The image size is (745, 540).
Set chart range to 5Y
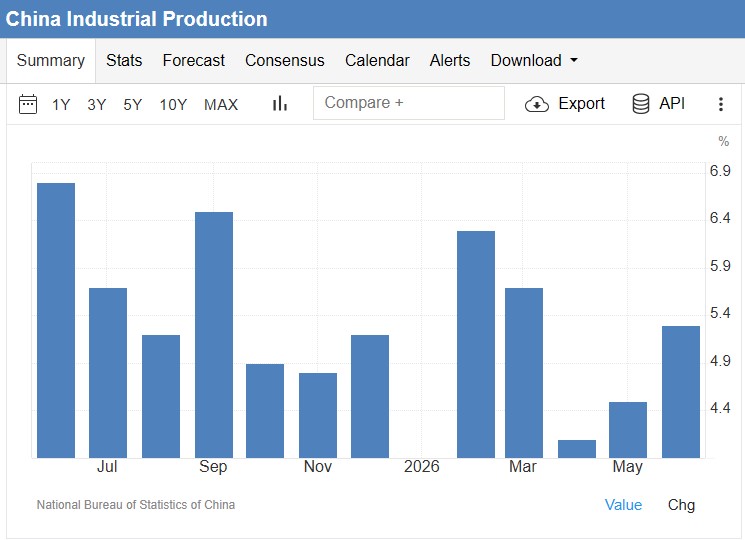click(133, 104)
